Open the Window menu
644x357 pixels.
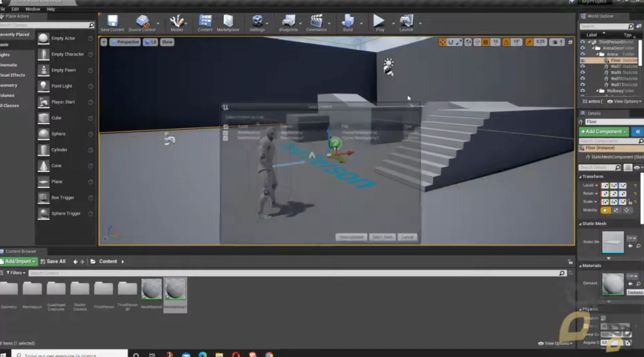[x=33, y=9]
